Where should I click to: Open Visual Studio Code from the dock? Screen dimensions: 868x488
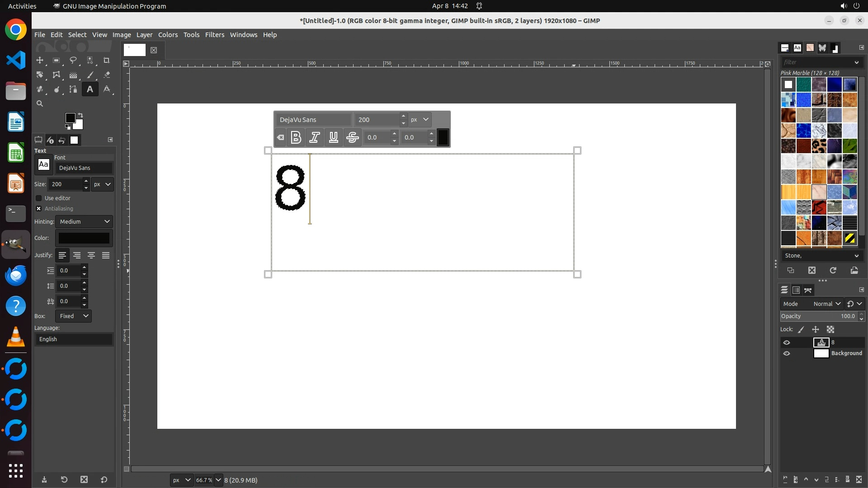pyautogui.click(x=16, y=61)
